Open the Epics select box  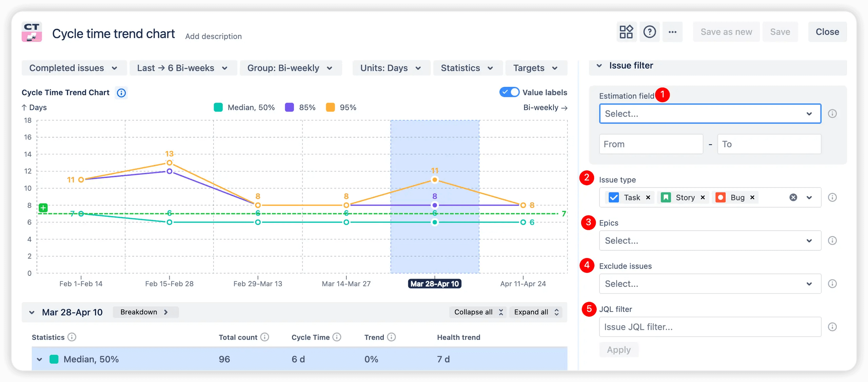coord(710,240)
